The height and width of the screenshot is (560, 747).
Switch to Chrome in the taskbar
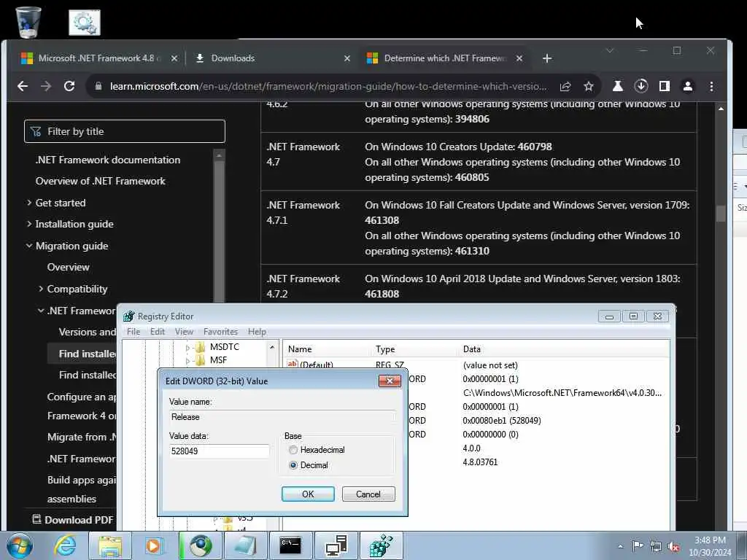tap(201, 545)
